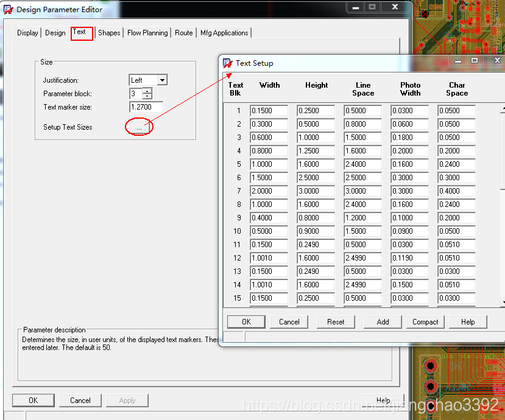Image resolution: width=505 pixels, height=420 pixels.
Task: Edit Height field of text block 7
Action: coord(316,191)
